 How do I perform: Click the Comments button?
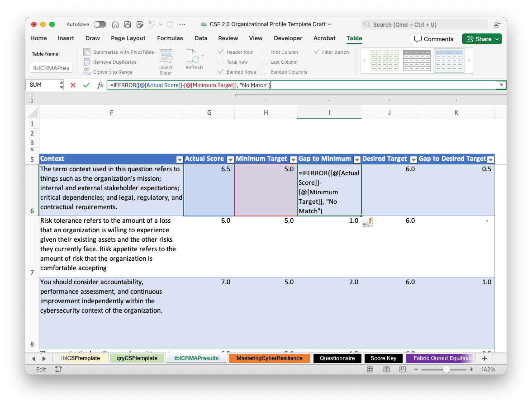433,39
